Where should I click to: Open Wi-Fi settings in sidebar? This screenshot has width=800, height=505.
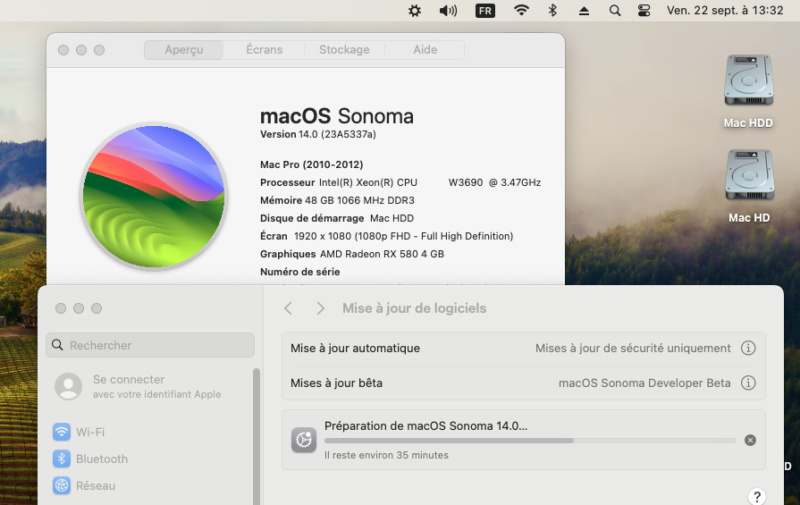tap(79, 432)
